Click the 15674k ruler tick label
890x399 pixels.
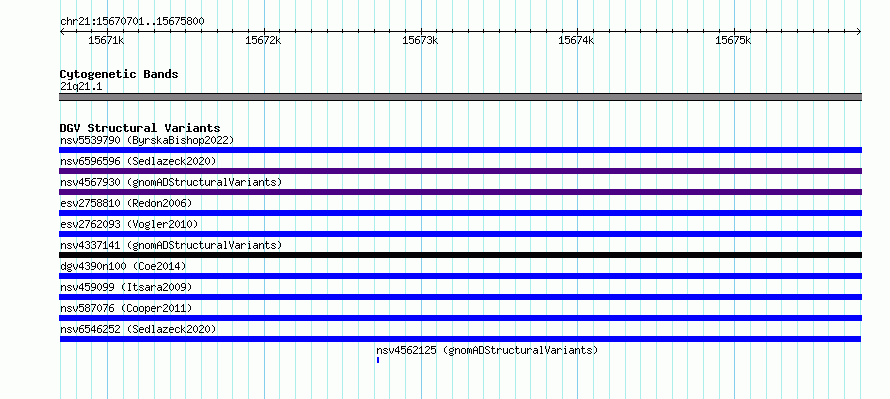pyautogui.click(x=577, y=40)
